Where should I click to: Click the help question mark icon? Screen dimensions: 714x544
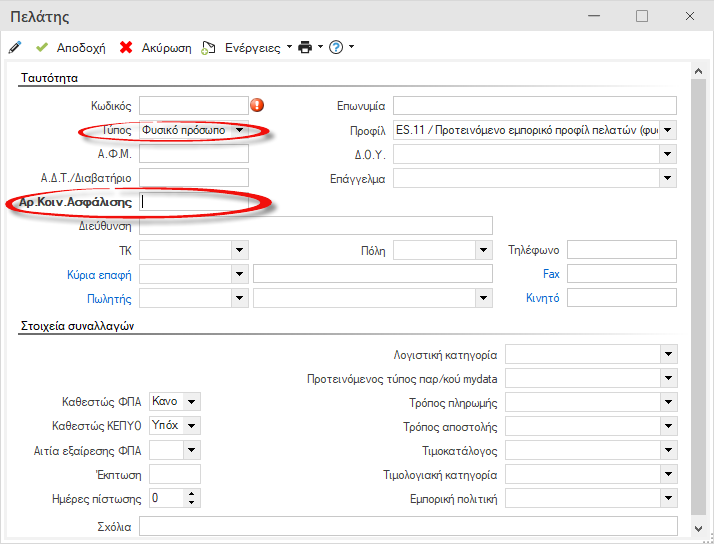336,47
